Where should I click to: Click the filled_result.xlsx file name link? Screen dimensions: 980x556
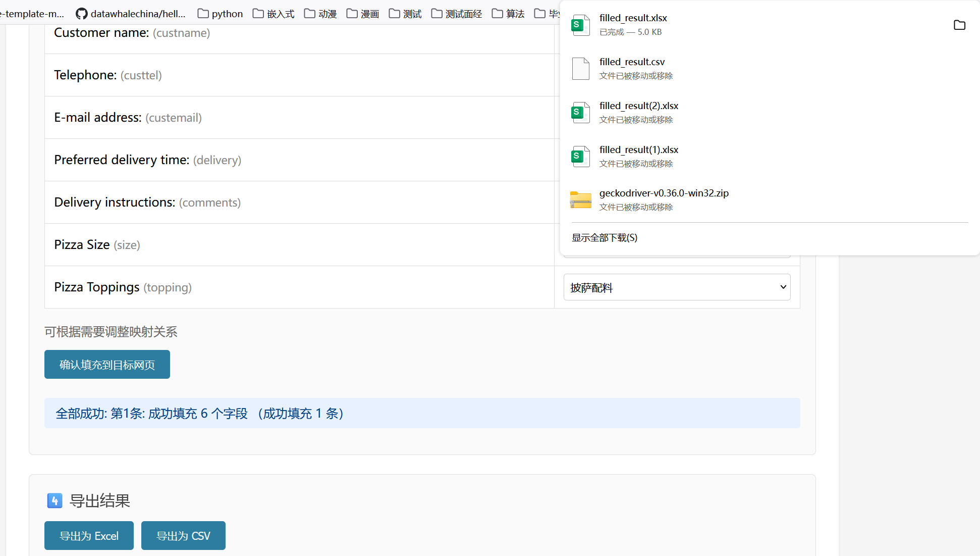(x=633, y=18)
